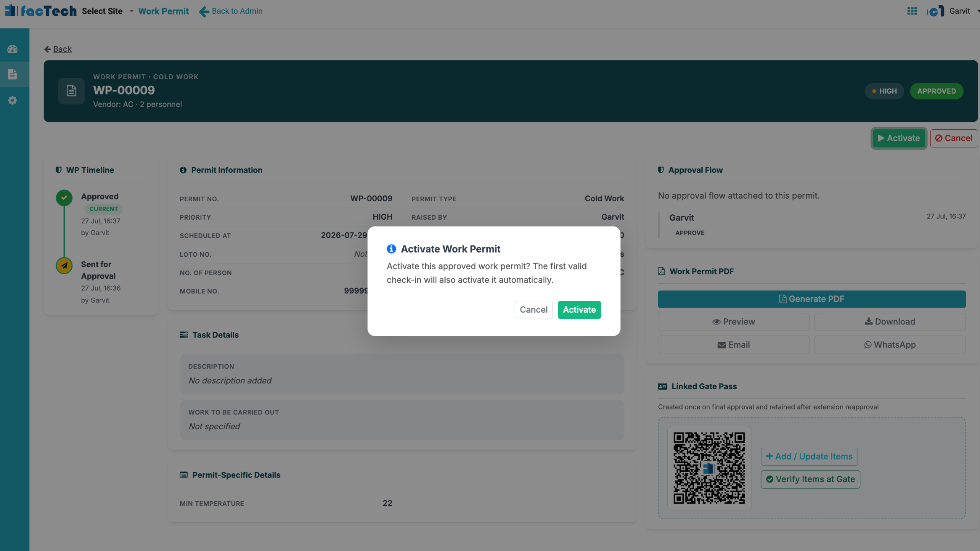Open the Work Permit menu item

163,11
